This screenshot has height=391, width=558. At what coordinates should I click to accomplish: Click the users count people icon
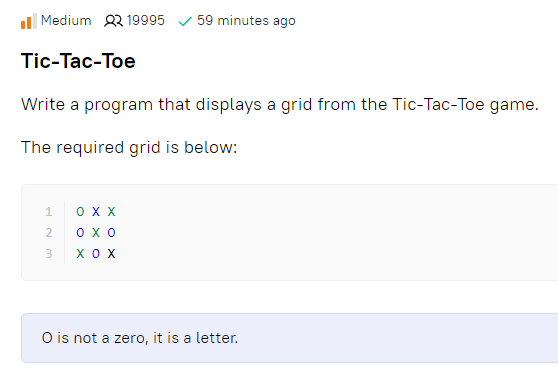tap(113, 21)
